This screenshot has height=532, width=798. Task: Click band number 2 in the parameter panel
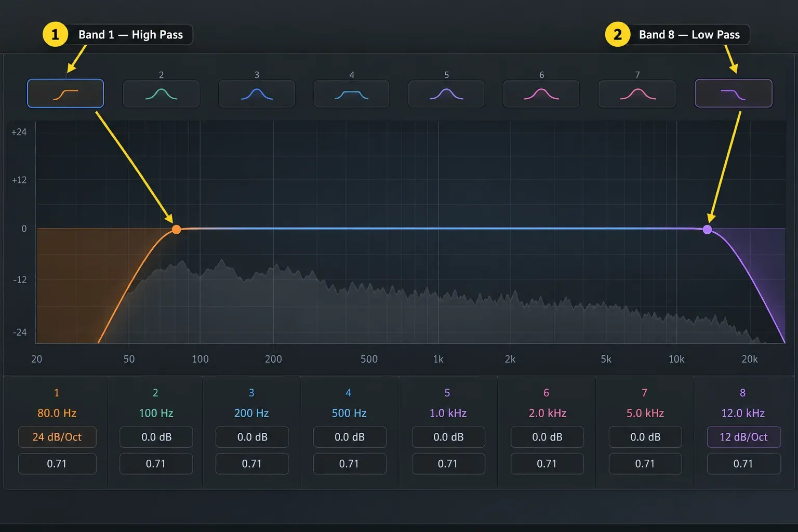(155, 393)
